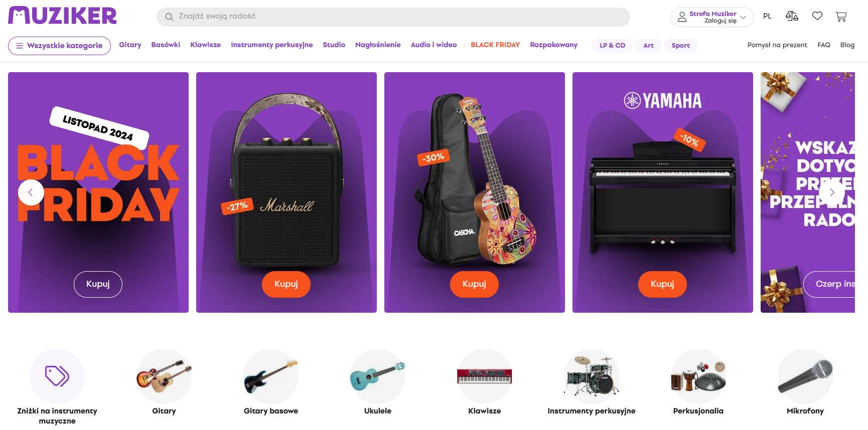Advance the carousel with the right arrow
The image size is (868, 430).
(832, 192)
